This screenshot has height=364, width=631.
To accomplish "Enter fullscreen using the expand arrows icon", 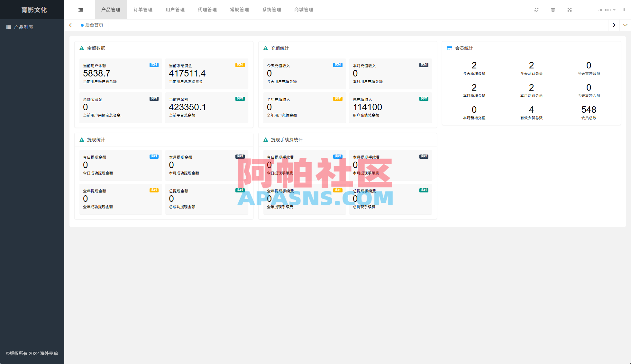I will (x=570, y=9).
